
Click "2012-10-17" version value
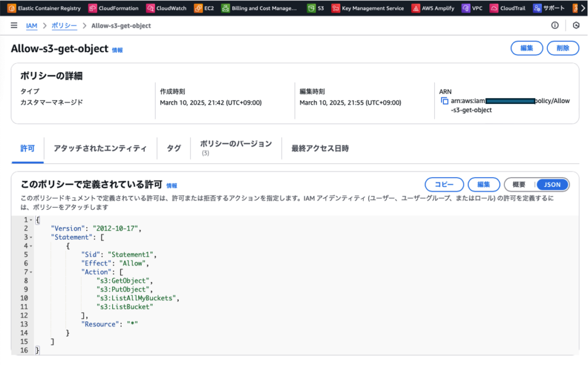pyautogui.click(x=115, y=228)
